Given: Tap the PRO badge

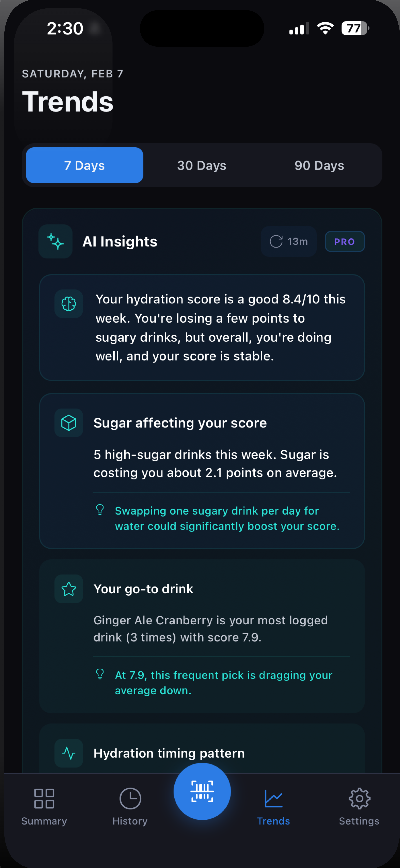Looking at the screenshot, I should click(x=344, y=241).
